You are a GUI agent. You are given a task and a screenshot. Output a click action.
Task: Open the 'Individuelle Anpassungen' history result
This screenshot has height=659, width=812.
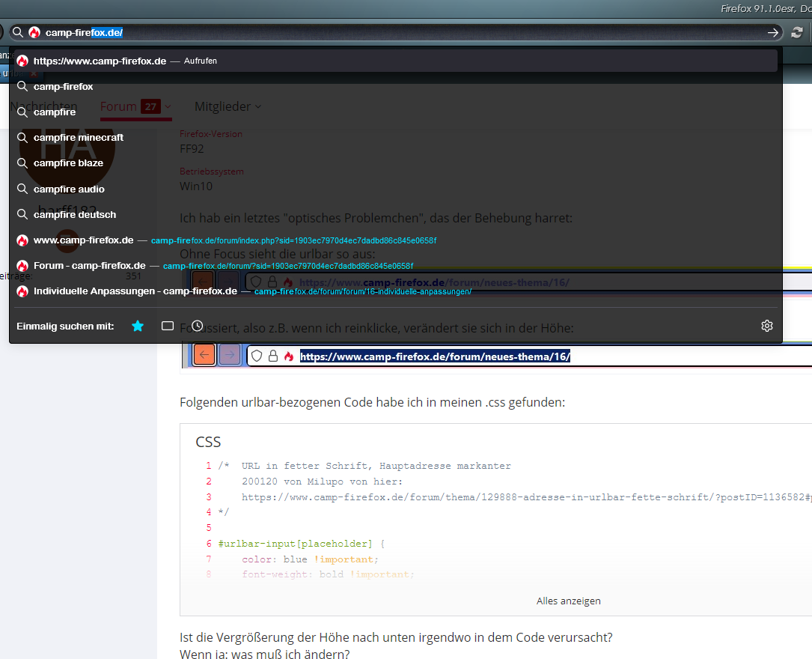pos(135,291)
